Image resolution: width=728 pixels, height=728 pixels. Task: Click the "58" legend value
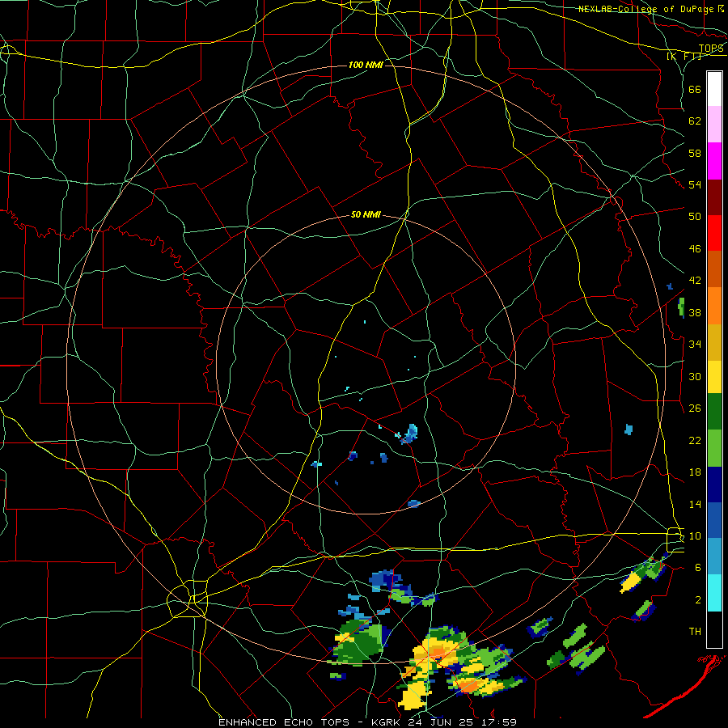click(695, 153)
